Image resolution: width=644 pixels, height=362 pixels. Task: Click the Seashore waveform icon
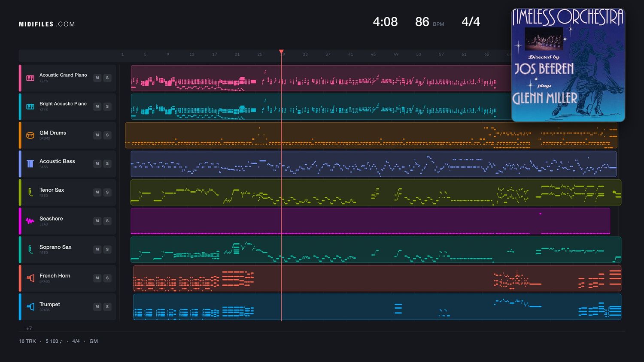point(30,221)
